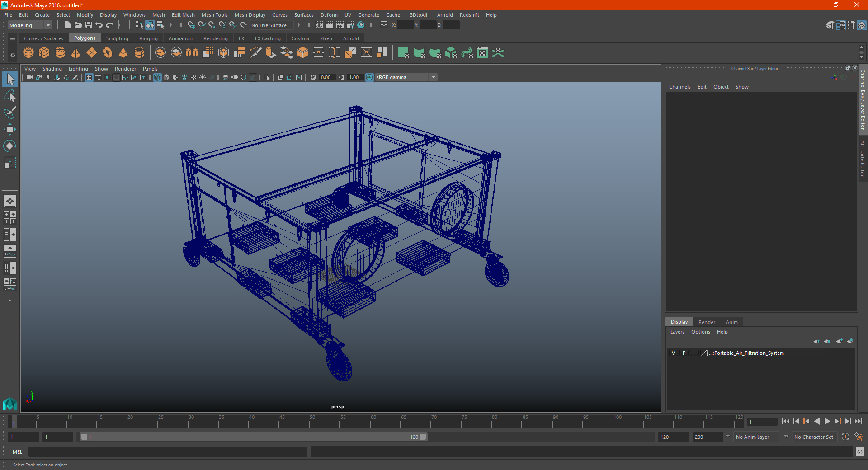Toggle the viewport grid display button
The image size is (868, 470).
(89, 77)
